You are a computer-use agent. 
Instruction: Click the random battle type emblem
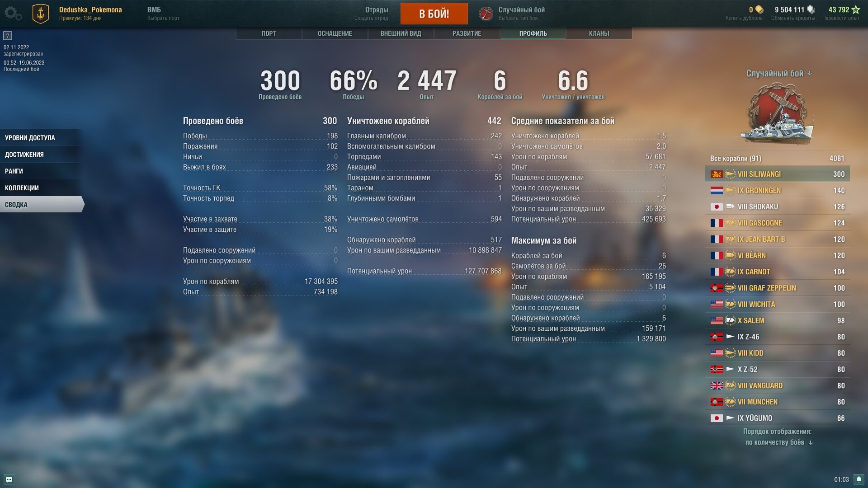486,14
